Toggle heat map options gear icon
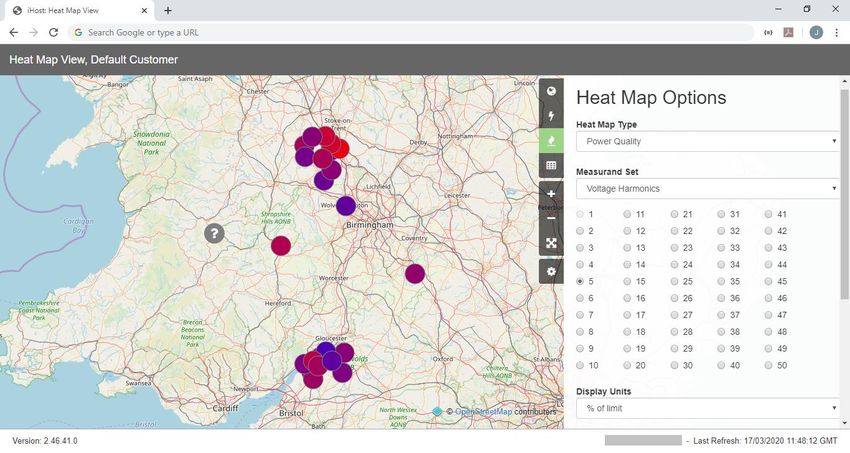The height and width of the screenshot is (453, 850). coord(551,271)
